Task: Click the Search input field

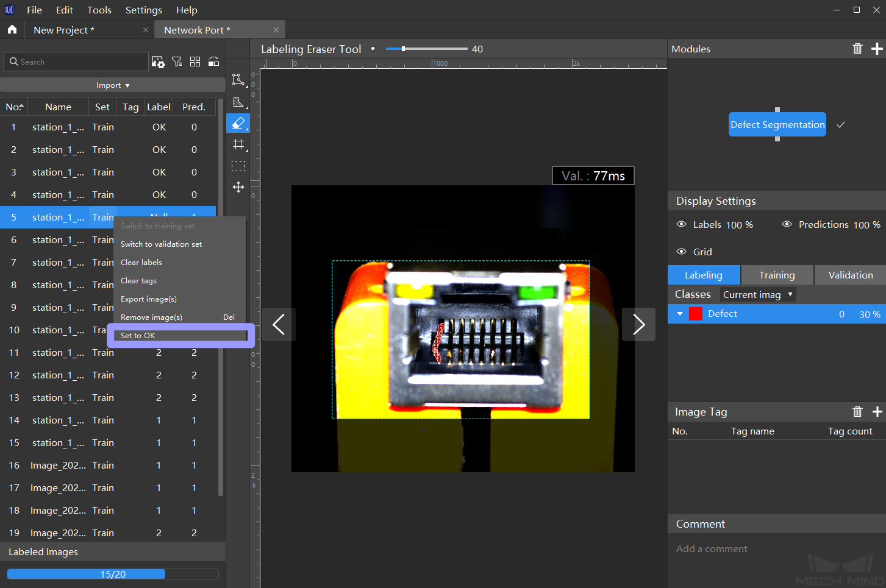Action: tap(76, 62)
